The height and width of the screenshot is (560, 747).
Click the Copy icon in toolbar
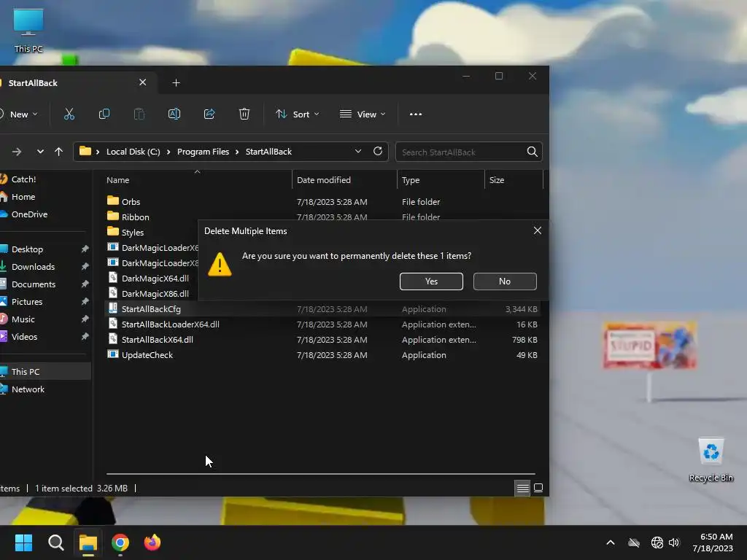pos(104,114)
